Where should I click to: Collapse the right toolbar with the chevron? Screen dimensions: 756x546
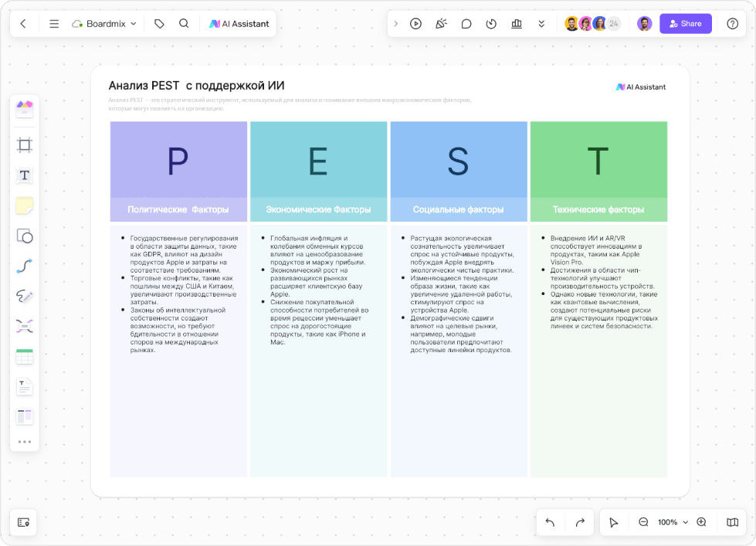(x=396, y=24)
